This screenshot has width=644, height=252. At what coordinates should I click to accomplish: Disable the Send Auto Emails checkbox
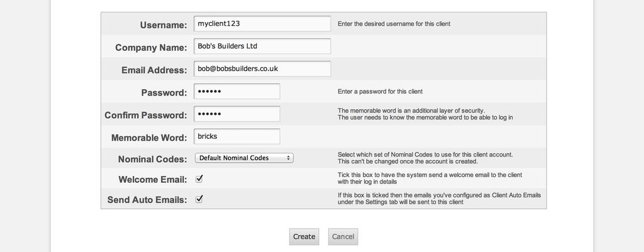(x=199, y=199)
